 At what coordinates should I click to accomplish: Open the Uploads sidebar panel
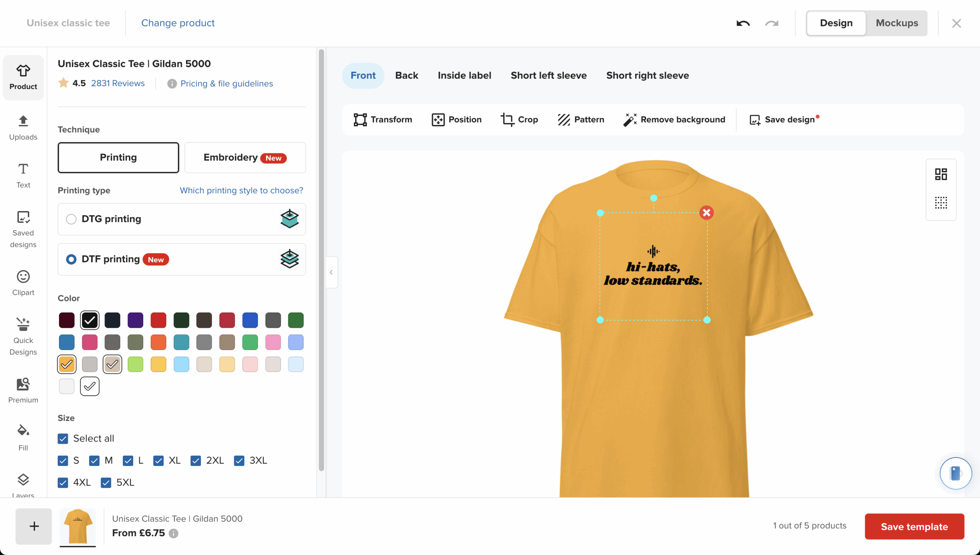[23, 128]
